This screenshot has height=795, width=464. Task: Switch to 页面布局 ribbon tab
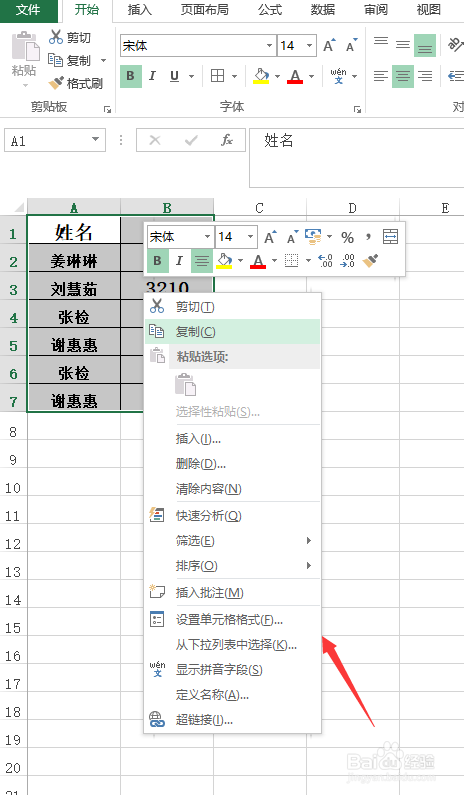tap(204, 10)
